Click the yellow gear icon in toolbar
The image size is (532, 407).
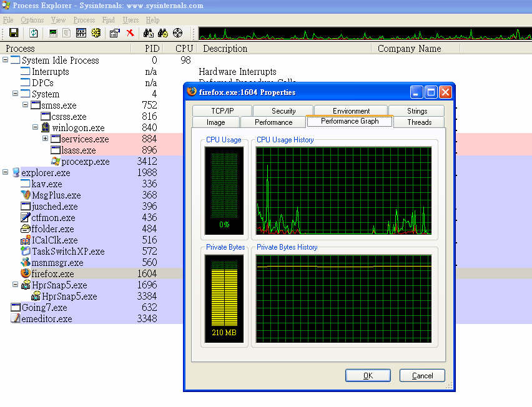[96, 33]
